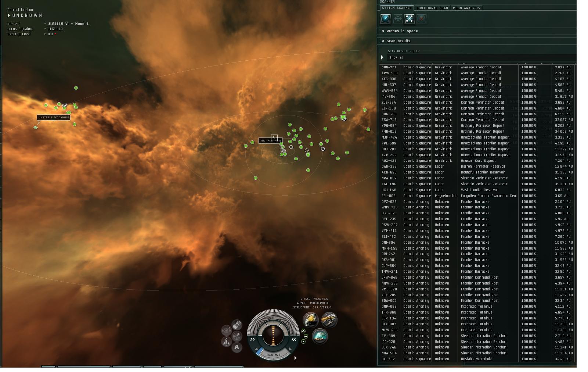Image resolution: width=588 pixels, height=372 pixels.
Task: Select the NPA-852 Sizeable Perimeter Reservoir row
Action: point(477,178)
